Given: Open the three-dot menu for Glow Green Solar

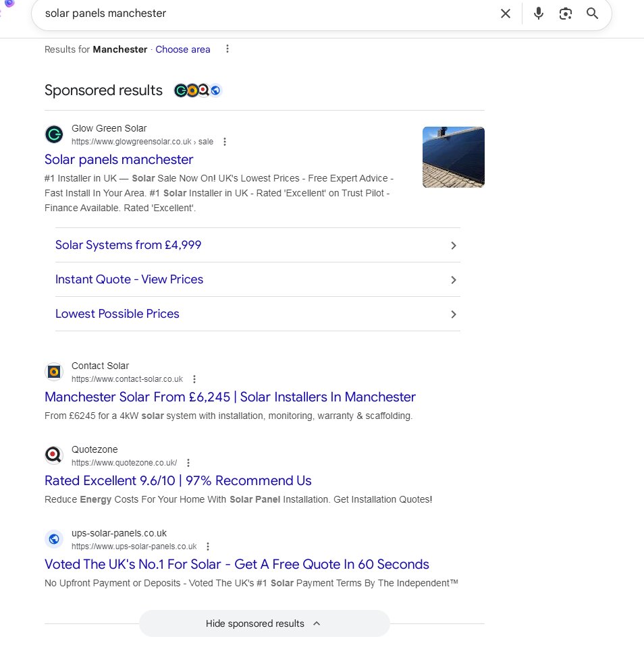Looking at the screenshot, I should pos(225,142).
